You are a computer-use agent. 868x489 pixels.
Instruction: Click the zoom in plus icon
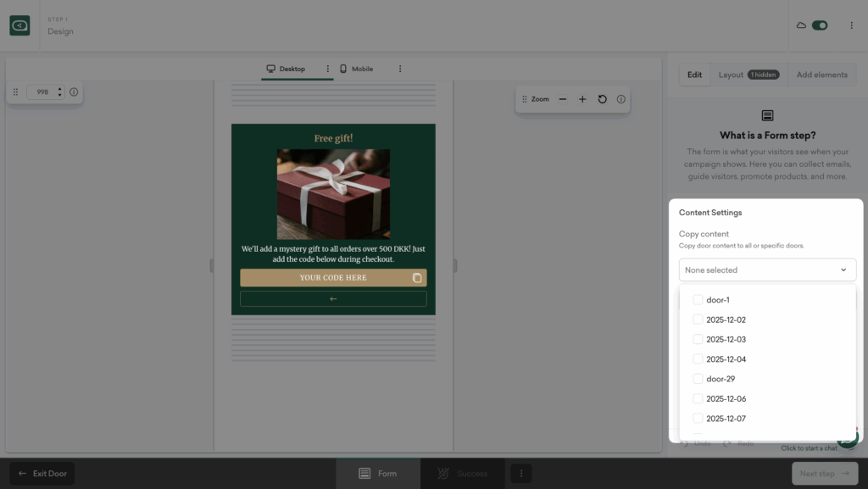[x=582, y=99]
